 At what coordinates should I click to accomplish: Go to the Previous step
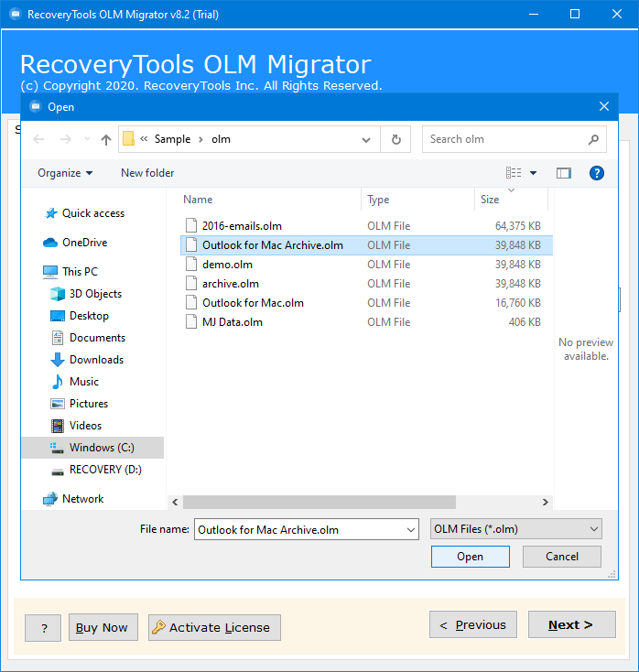pyautogui.click(x=473, y=625)
